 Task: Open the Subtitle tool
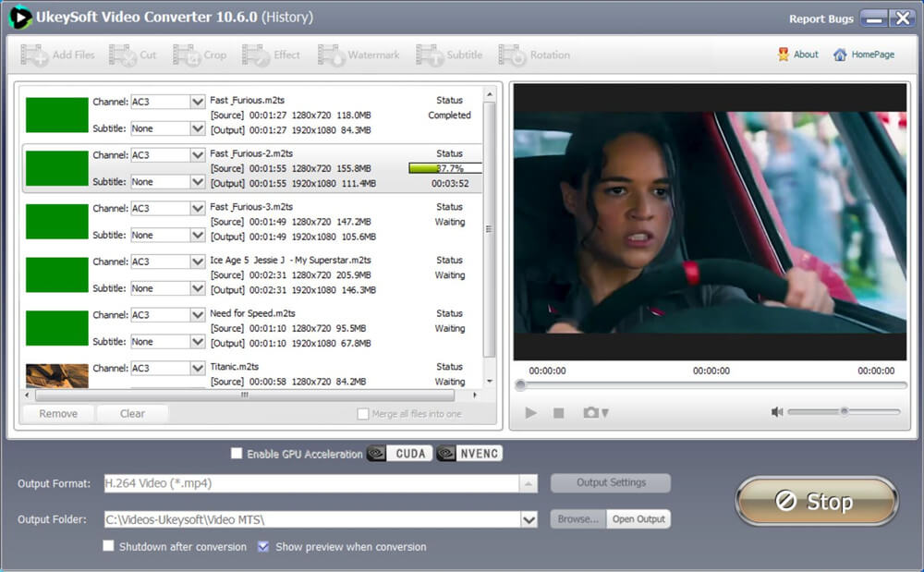(x=449, y=55)
